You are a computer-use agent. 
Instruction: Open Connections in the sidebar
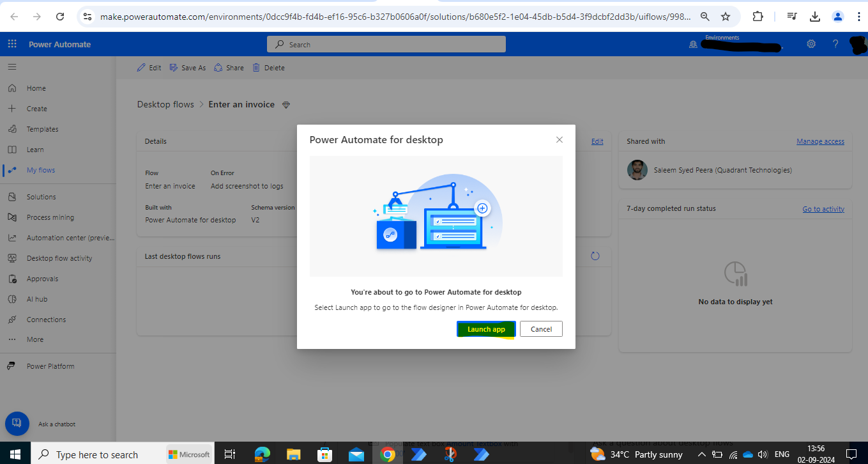click(x=46, y=320)
